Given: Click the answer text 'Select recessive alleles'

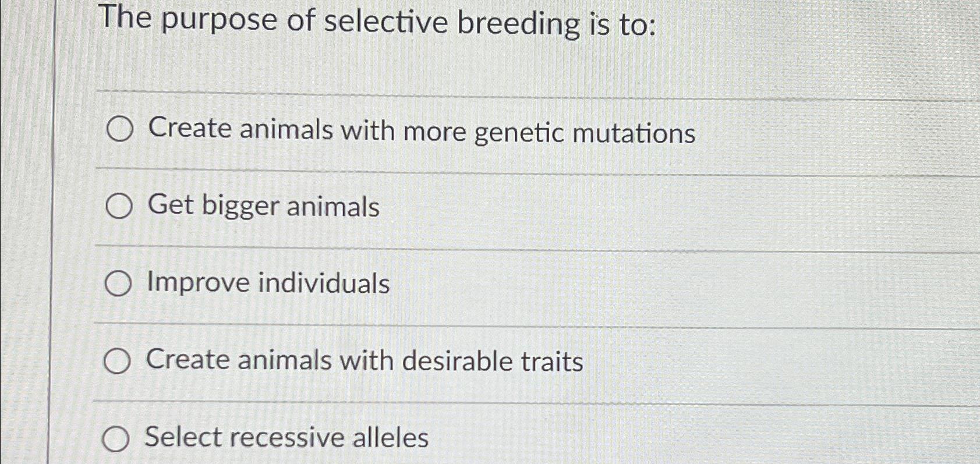Looking at the screenshot, I should pyautogui.click(x=286, y=438).
